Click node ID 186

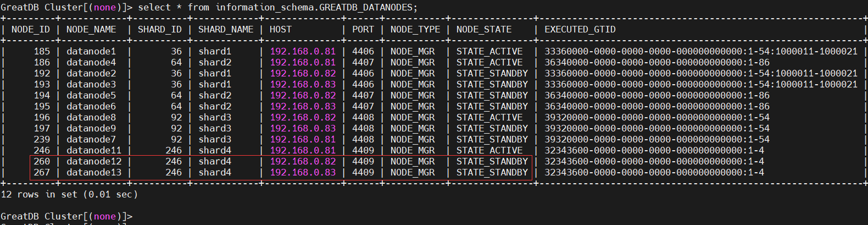(x=42, y=63)
